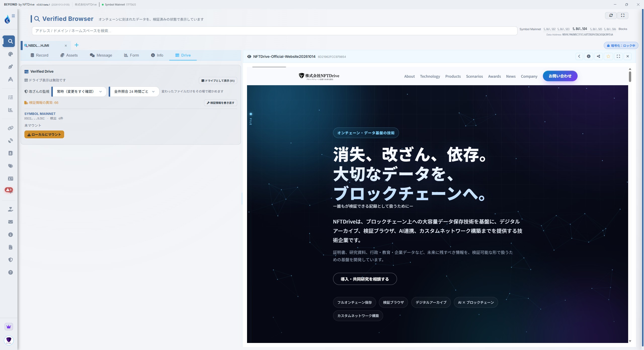Expand the preview pane to fullscreen
This screenshot has height=350, width=644.
(618, 56)
